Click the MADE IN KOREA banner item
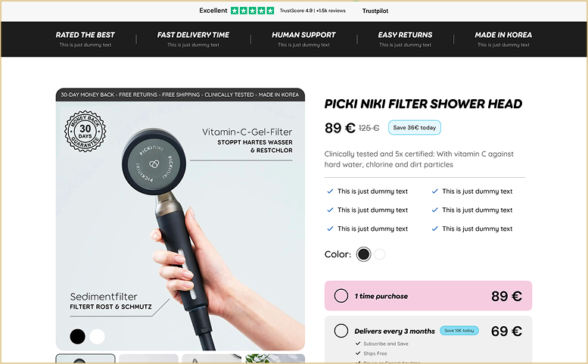588x364 pixels. pos(503,39)
